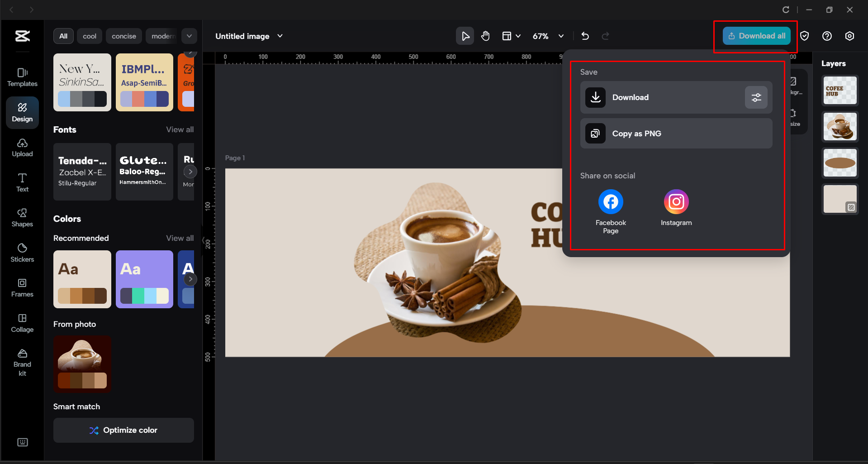Image resolution: width=868 pixels, height=464 pixels.
Task: Expand the Untitled image title dropdown
Action: pyautogui.click(x=280, y=36)
